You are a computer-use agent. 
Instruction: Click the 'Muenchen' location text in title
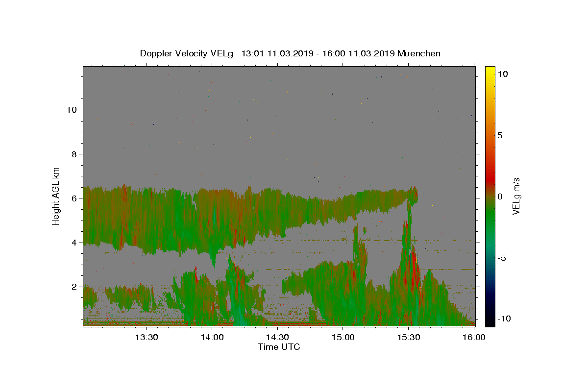coord(419,54)
